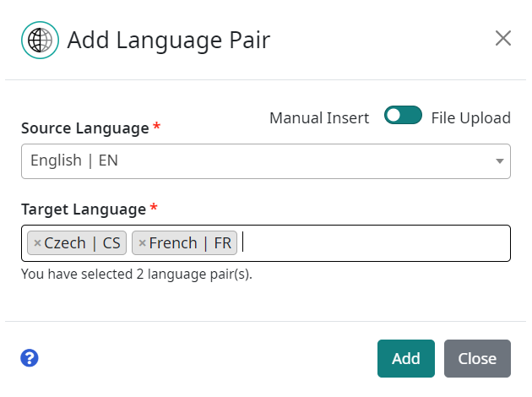This screenshot has width=532, height=397.
Task: Remove the French | FR target language tag
Action: (x=142, y=243)
